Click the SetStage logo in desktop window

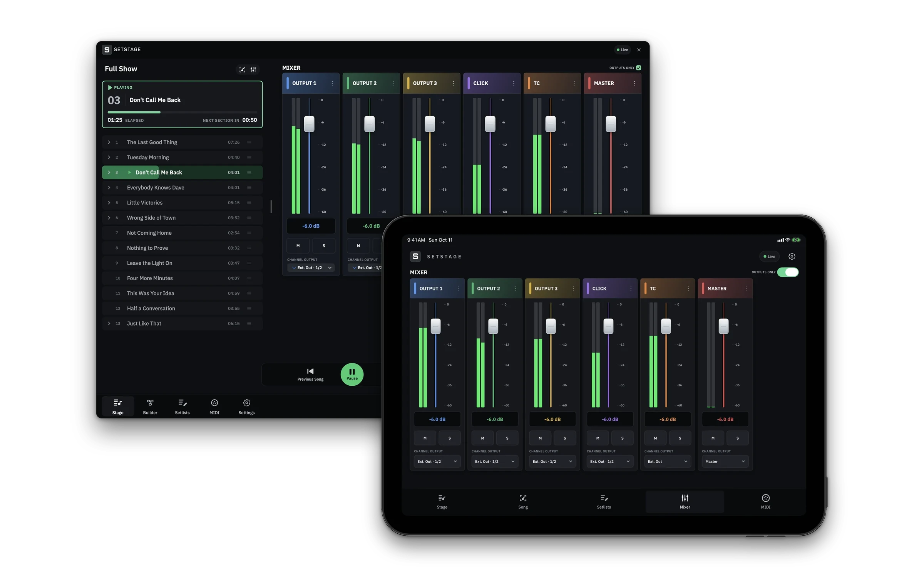107,50
